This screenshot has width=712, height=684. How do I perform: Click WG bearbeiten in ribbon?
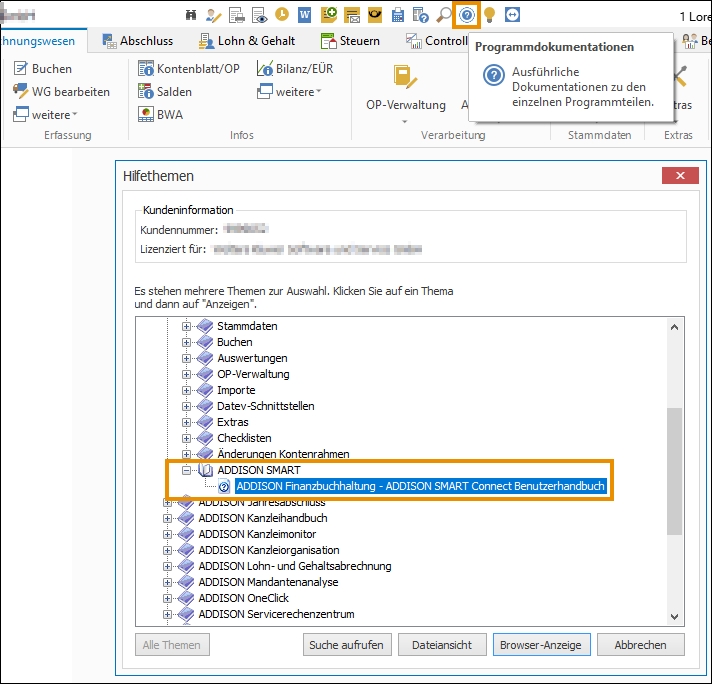tap(61, 92)
